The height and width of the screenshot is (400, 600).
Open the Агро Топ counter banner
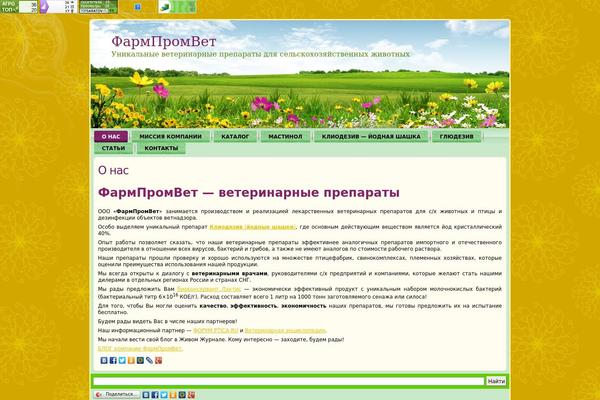point(19,7)
